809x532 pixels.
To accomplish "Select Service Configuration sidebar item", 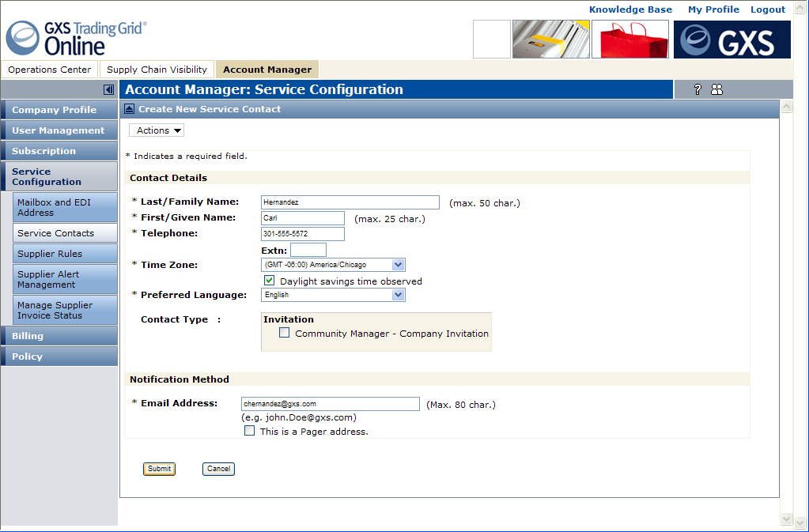I will pos(59,176).
